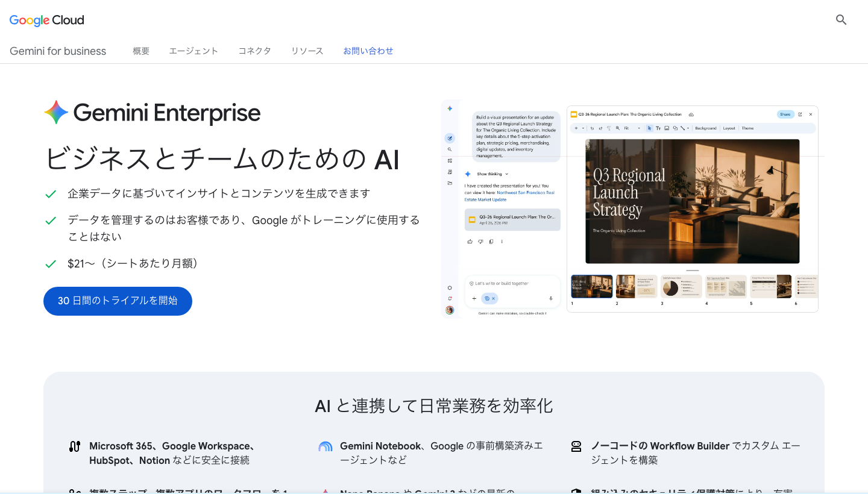The width and height of the screenshot is (868, 494).
Task: Select the コネクタ navigation tab
Action: point(254,51)
